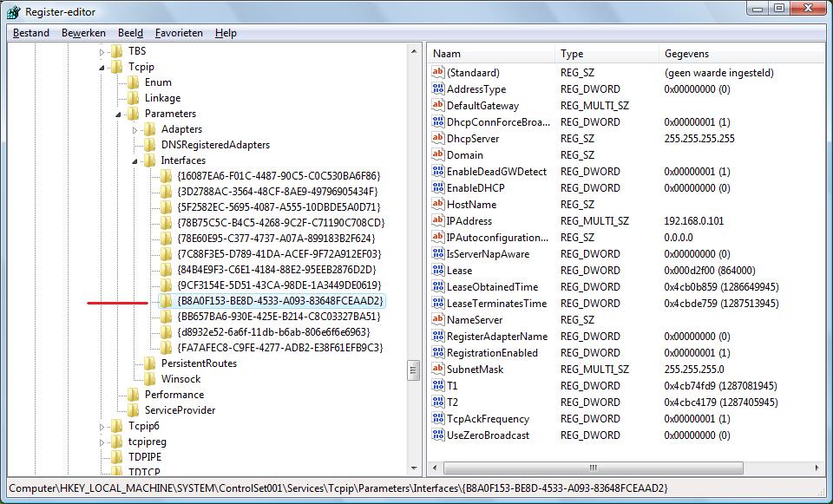Click the DWORD icon beside EnableDHCP
The image size is (833, 504).
pyautogui.click(x=438, y=188)
